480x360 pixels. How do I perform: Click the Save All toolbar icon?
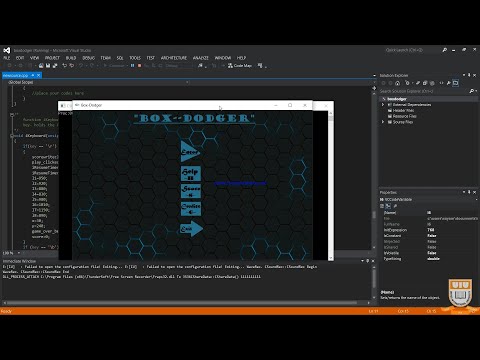tap(55, 66)
